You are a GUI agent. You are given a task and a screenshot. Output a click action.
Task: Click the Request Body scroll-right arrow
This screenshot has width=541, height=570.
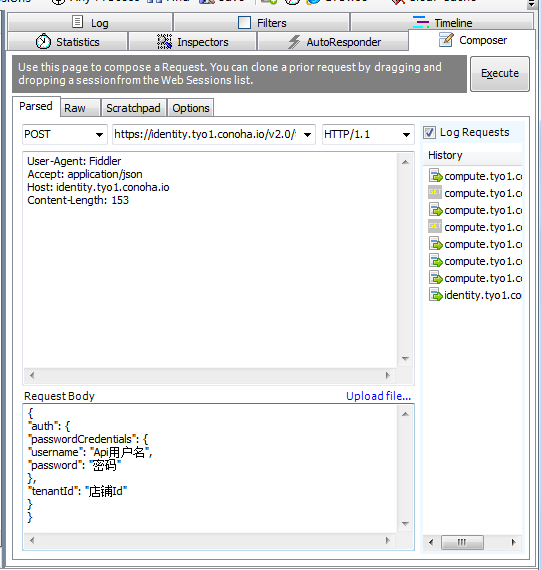pyautogui.click(x=388, y=540)
